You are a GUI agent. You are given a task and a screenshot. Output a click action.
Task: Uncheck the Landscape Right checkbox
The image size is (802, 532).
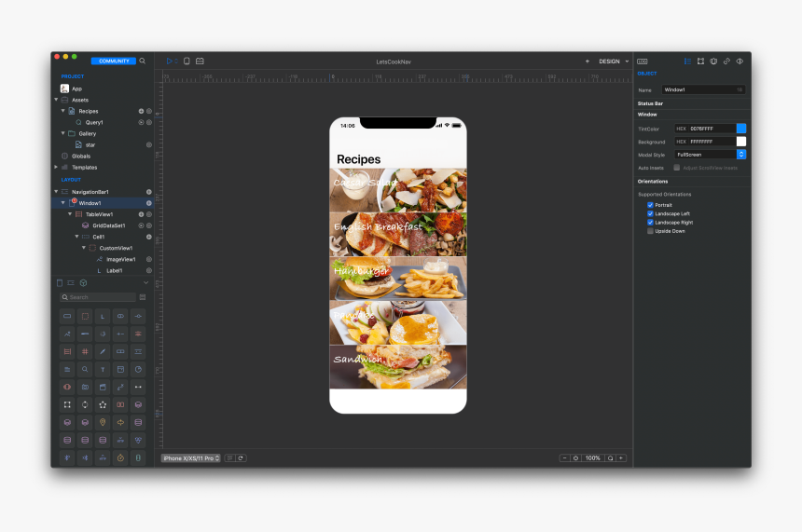[x=650, y=223]
